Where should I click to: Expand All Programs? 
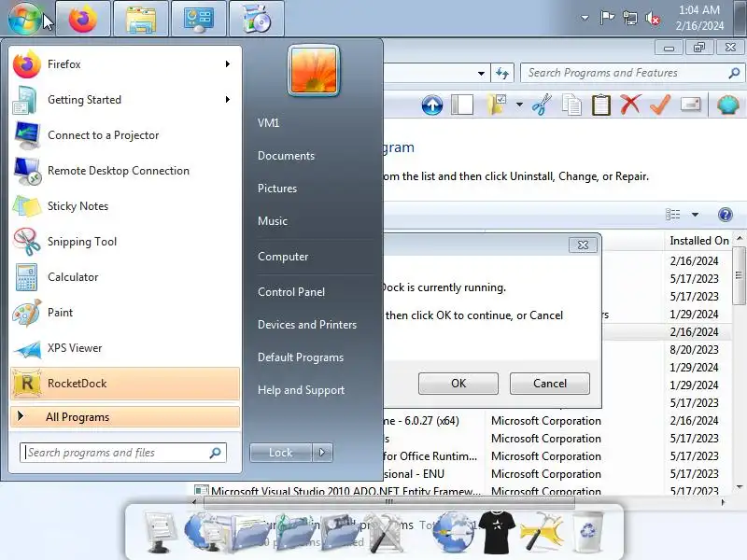tap(125, 417)
